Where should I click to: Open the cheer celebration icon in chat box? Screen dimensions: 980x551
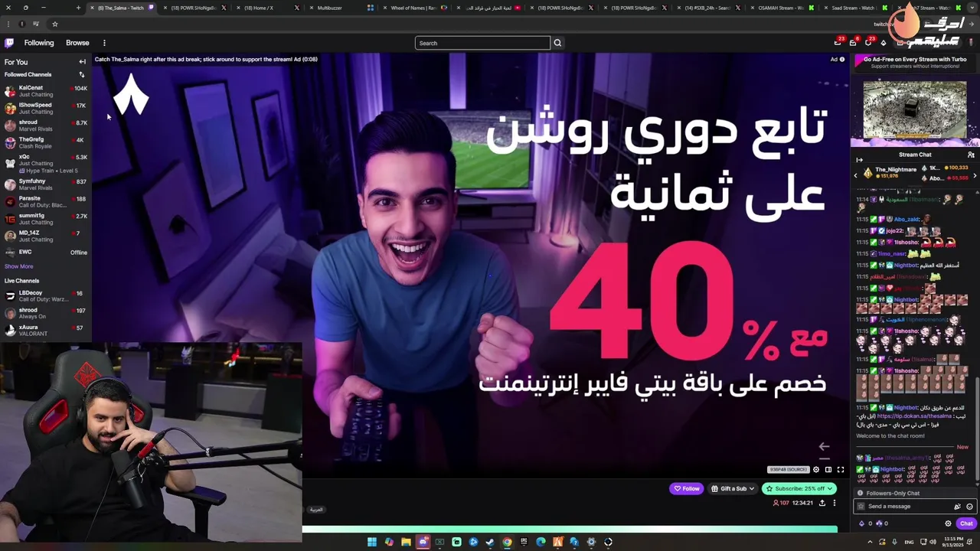(x=957, y=507)
